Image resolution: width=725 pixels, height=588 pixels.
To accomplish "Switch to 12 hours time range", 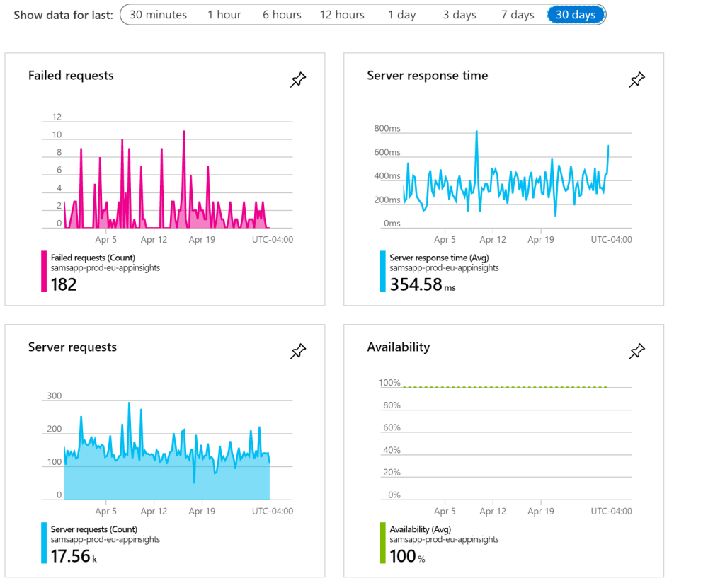I will pos(342,15).
